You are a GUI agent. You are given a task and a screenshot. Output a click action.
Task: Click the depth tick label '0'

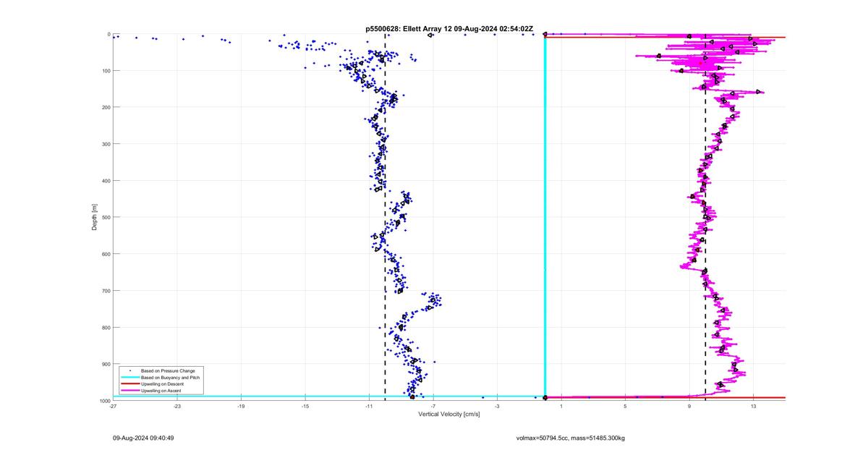(109, 34)
